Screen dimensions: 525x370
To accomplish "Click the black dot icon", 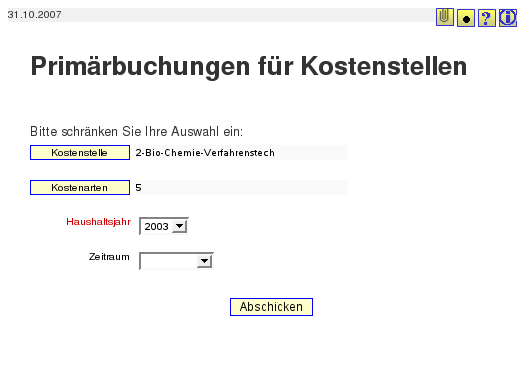I will (x=466, y=18).
